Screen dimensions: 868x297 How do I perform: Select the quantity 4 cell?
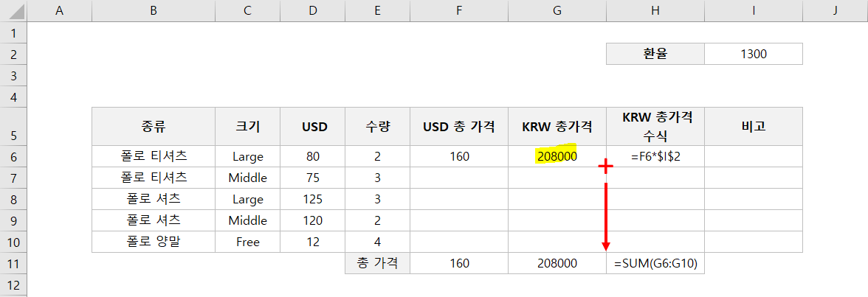[x=377, y=242]
